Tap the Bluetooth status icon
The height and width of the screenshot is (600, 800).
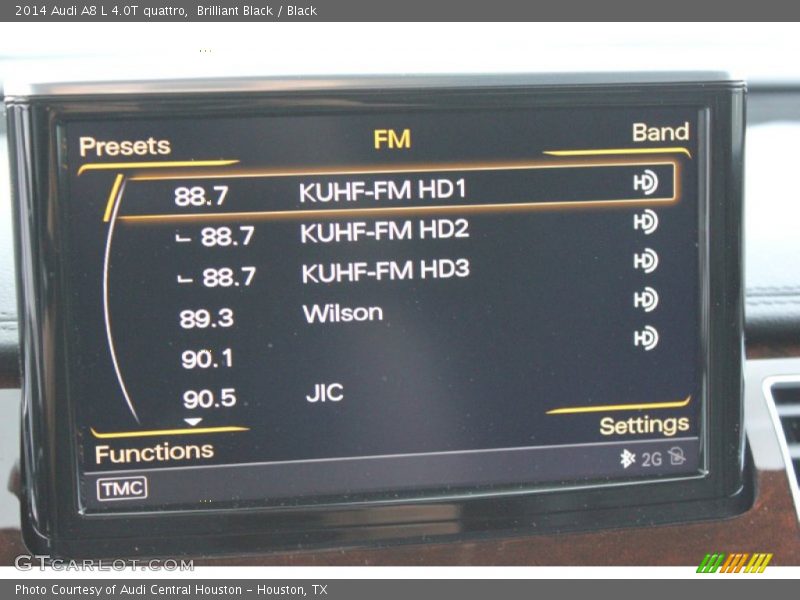point(627,458)
